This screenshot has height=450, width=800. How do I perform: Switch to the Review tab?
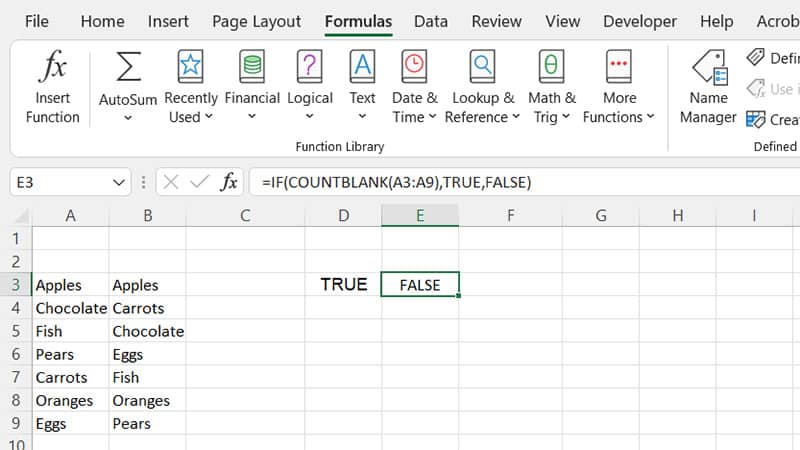click(x=496, y=21)
